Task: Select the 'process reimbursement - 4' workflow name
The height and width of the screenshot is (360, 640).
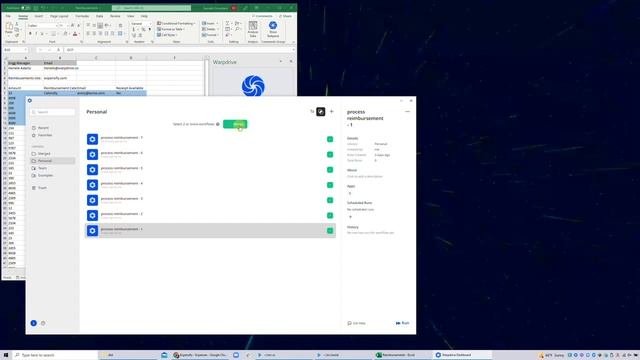Action: pyautogui.click(x=122, y=183)
